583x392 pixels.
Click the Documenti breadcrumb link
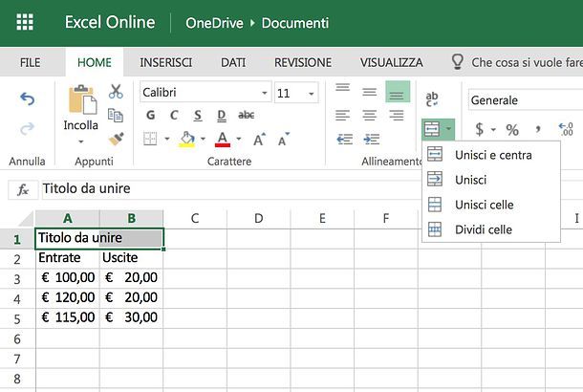tap(295, 23)
